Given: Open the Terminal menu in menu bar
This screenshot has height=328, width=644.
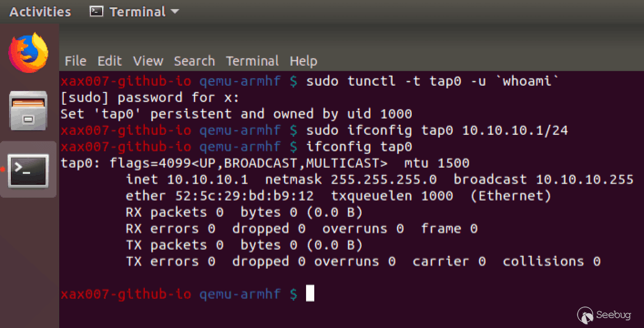Looking at the screenshot, I should 252,61.
